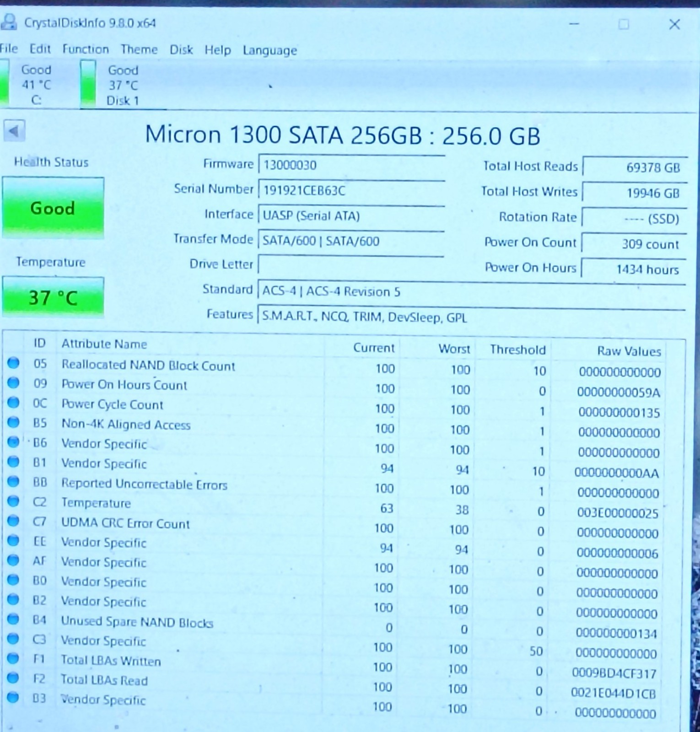The width and height of the screenshot is (700, 732).
Task: Click the Total Host Writes value 19946 GB
Action: pos(635,193)
